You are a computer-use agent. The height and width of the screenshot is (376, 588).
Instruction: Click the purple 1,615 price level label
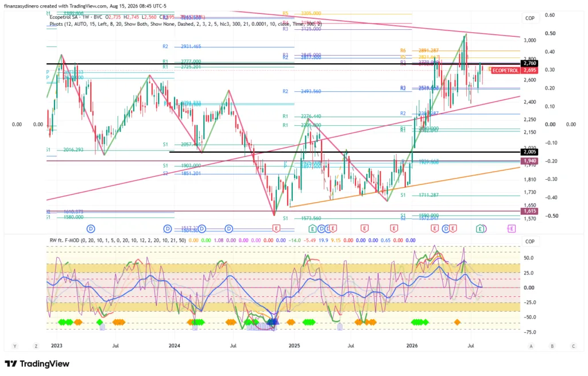tap(529, 211)
